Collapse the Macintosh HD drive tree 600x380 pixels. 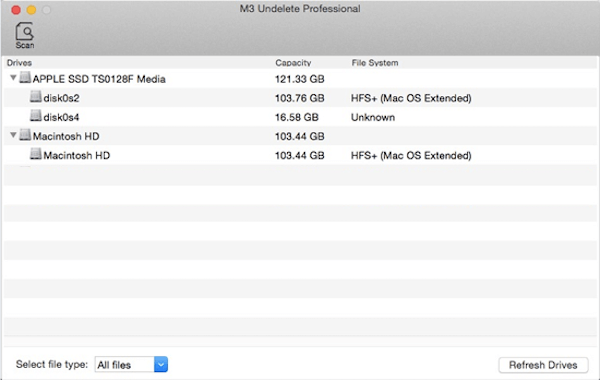[13, 135]
